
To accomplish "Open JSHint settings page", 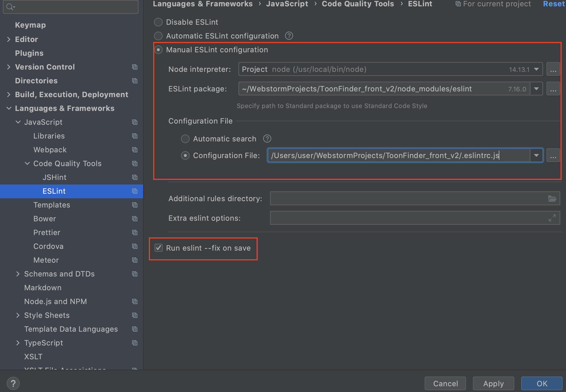I will coord(54,177).
